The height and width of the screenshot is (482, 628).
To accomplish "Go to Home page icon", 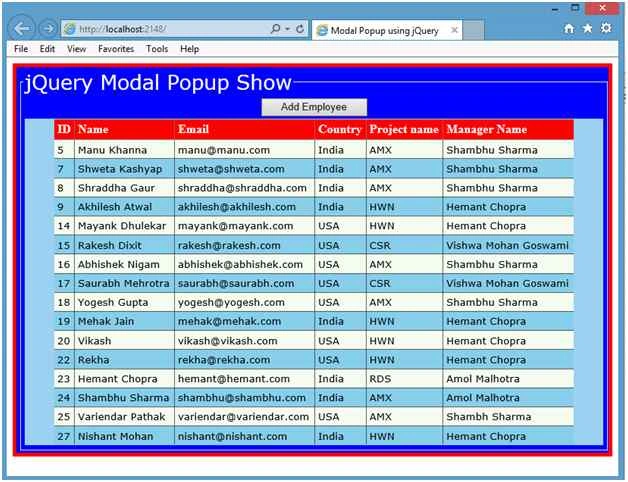I will pos(569,28).
